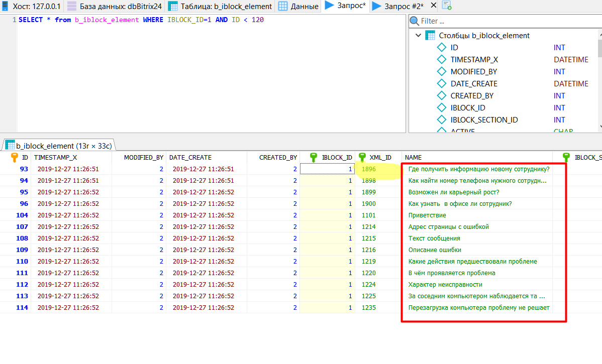602x364 pixels.
Task: Select the Запрос* query tab
Action: coord(345,6)
